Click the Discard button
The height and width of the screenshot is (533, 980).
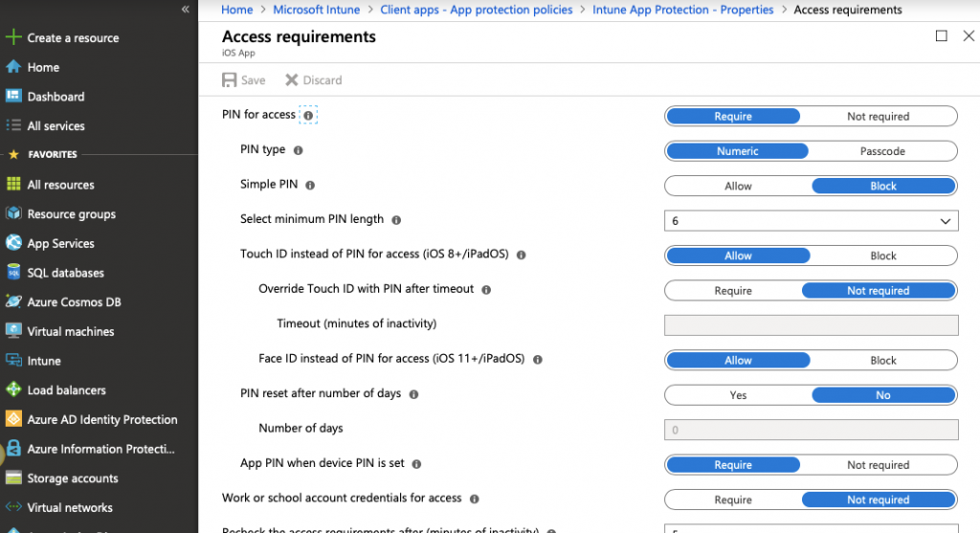pyautogui.click(x=313, y=80)
